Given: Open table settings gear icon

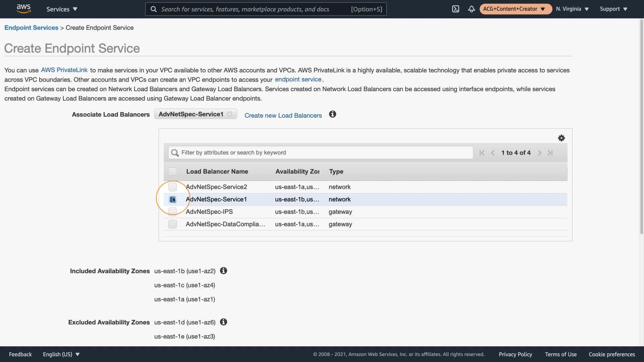Looking at the screenshot, I should (x=561, y=138).
